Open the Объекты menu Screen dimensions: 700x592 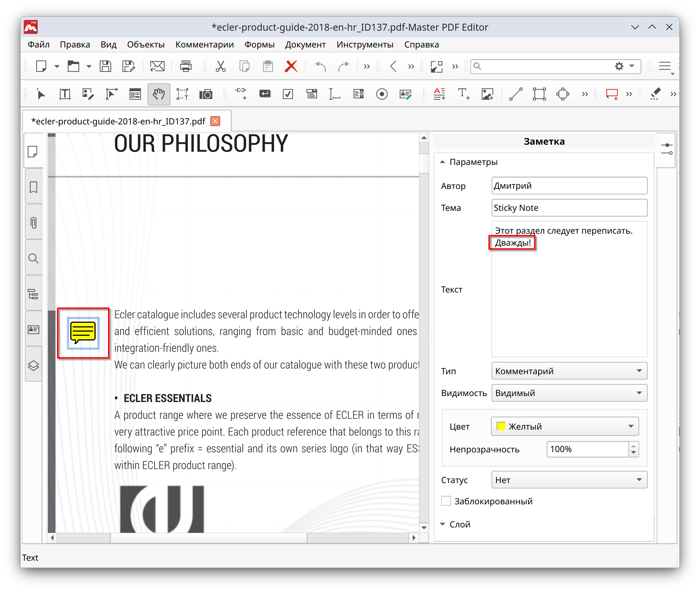click(x=146, y=45)
